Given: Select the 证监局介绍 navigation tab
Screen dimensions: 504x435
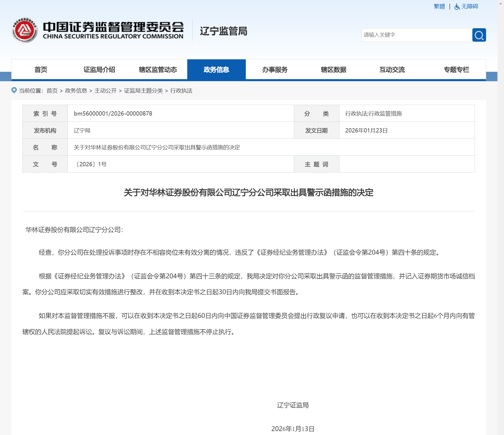Looking at the screenshot, I should click(99, 70).
